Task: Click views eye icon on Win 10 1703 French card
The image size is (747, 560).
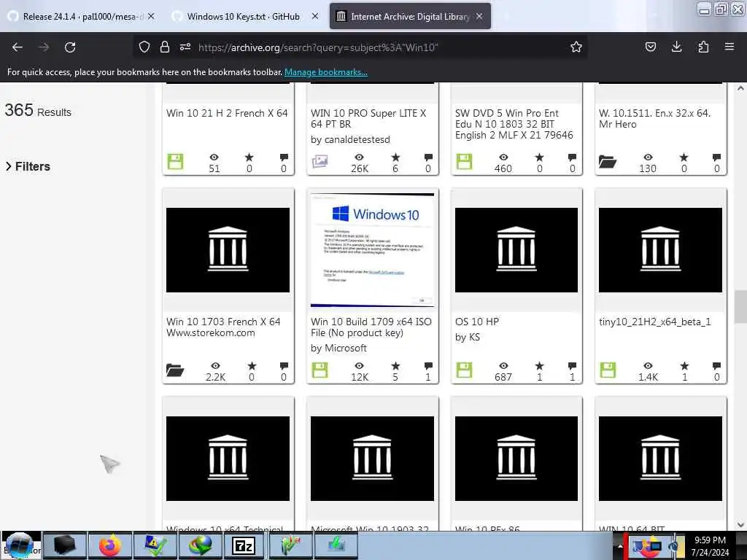Action: click(x=215, y=366)
